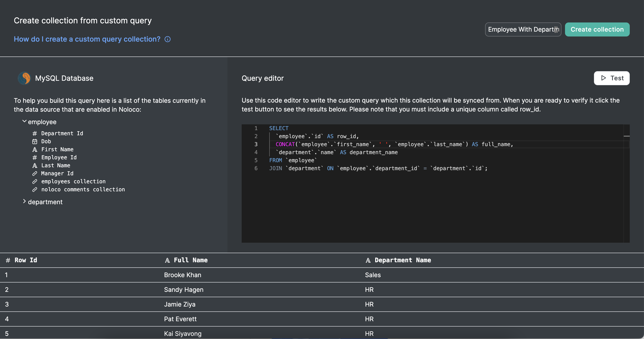Select the Brooke Khan result row
The height and width of the screenshot is (339, 644).
coord(182,275)
